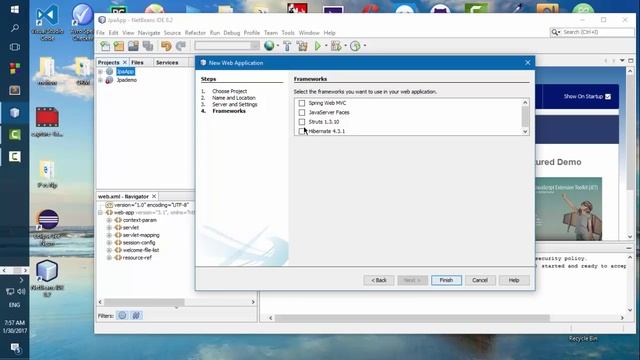Switch to the Services tab
This screenshot has height=360, width=640.
[167, 62]
